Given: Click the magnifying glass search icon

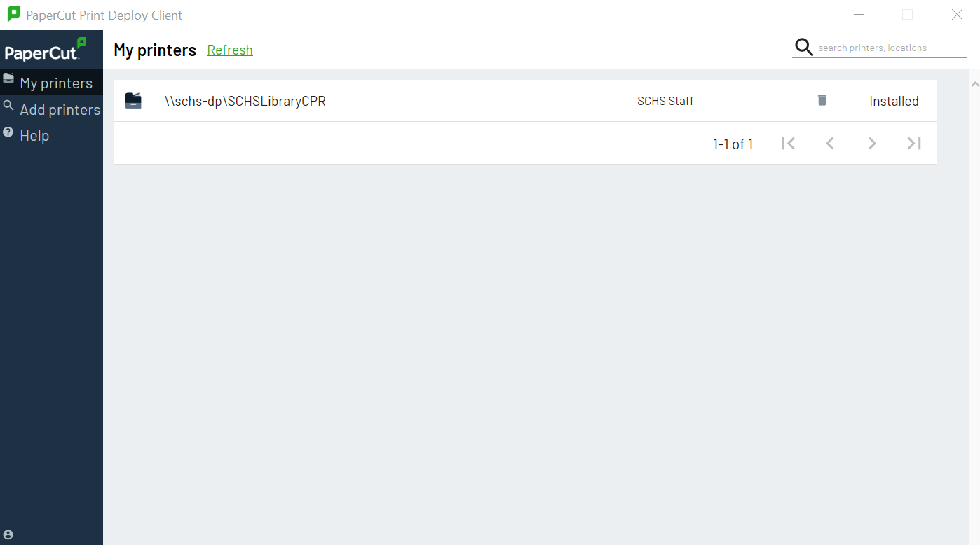Looking at the screenshot, I should 803,47.
